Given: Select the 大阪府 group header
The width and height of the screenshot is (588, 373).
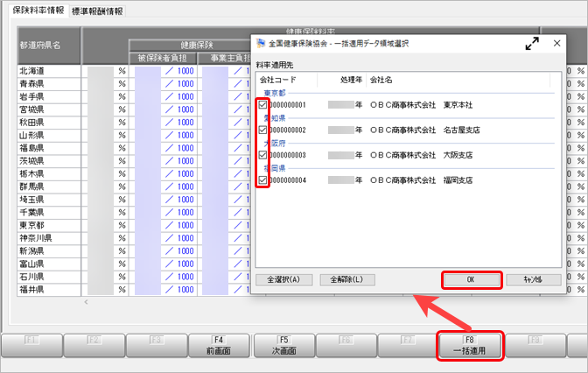Looking at the screenshot, I should click(x=275, y=143).
